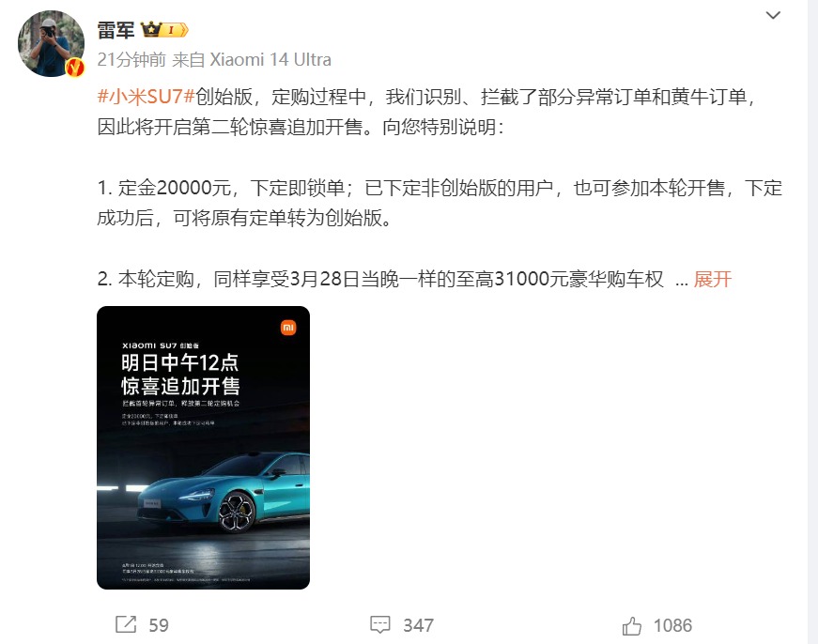Open comments via speech bubble icon
Screen dimensions: 818x644
(379, 624)
